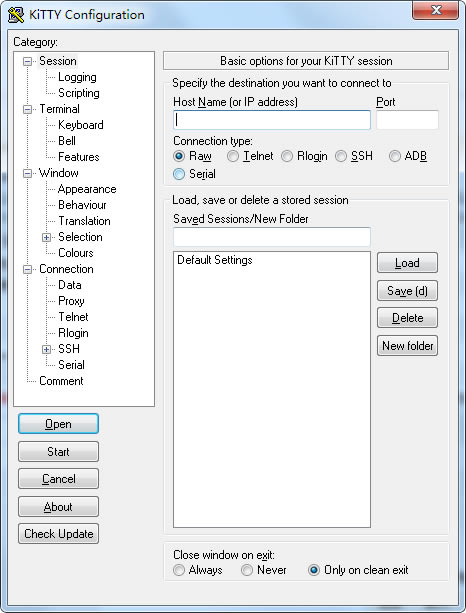This screenshot has width=466, height=613.
Task: Open the Colours settings category
Action: coord(75,253)
